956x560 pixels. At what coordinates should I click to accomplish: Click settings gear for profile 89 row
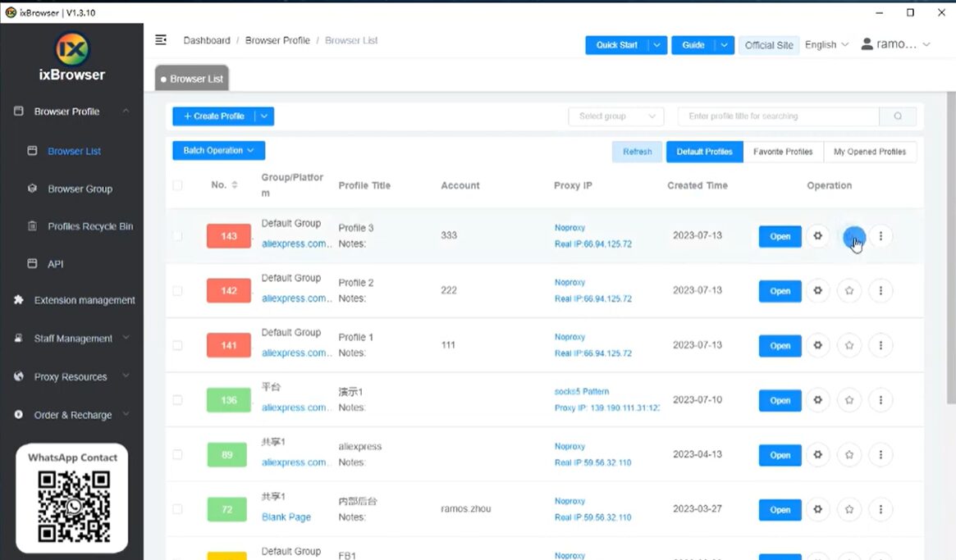817,454
